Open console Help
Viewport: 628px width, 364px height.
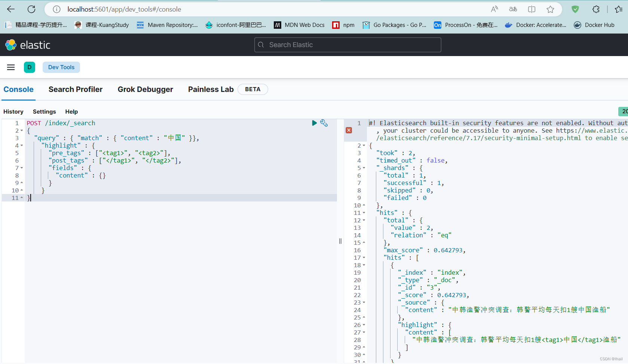(x=71, y=112)
